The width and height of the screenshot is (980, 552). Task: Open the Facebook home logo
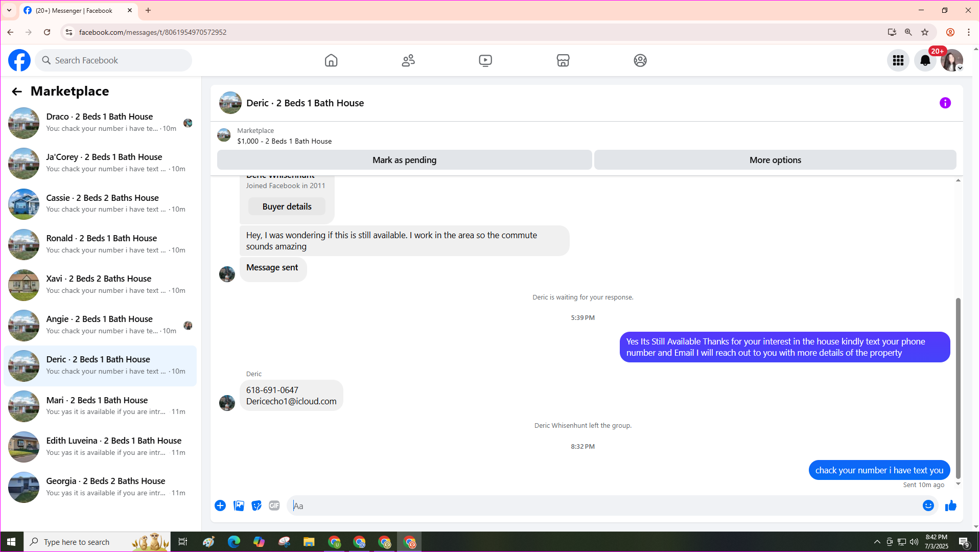pyautogui.click(x=19, y=60)
